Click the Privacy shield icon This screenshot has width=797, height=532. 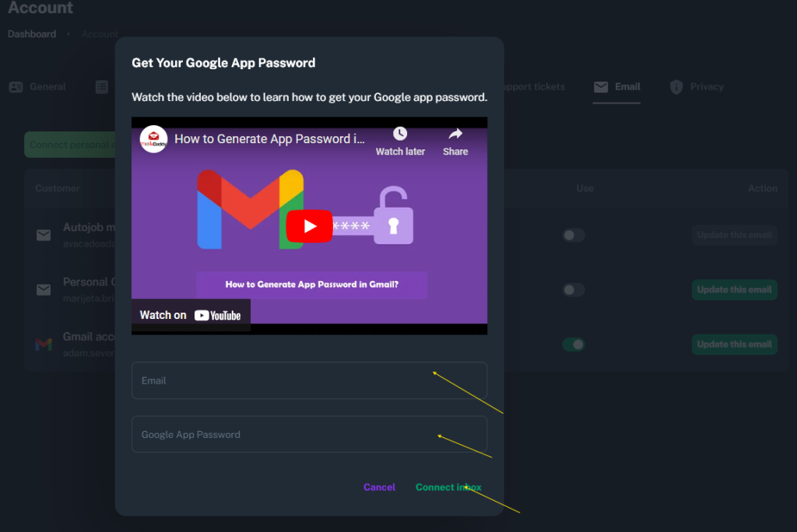[x=676, y=87]
